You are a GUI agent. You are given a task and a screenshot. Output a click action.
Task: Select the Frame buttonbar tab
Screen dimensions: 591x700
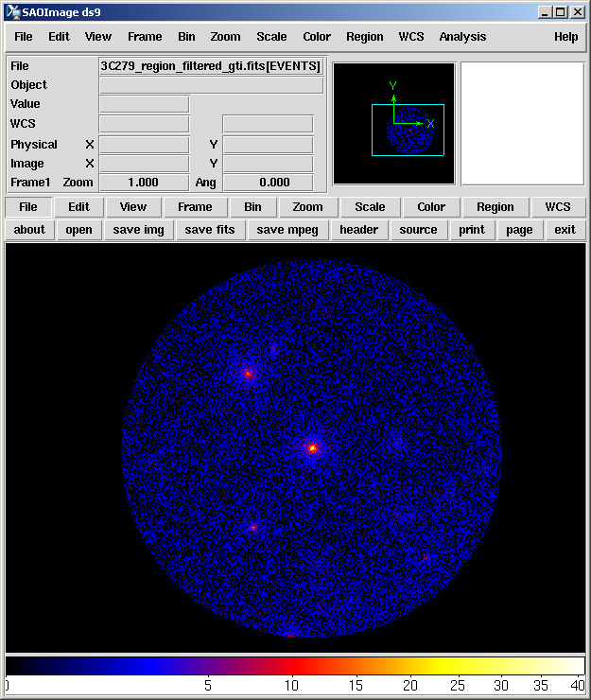[195, 207]
